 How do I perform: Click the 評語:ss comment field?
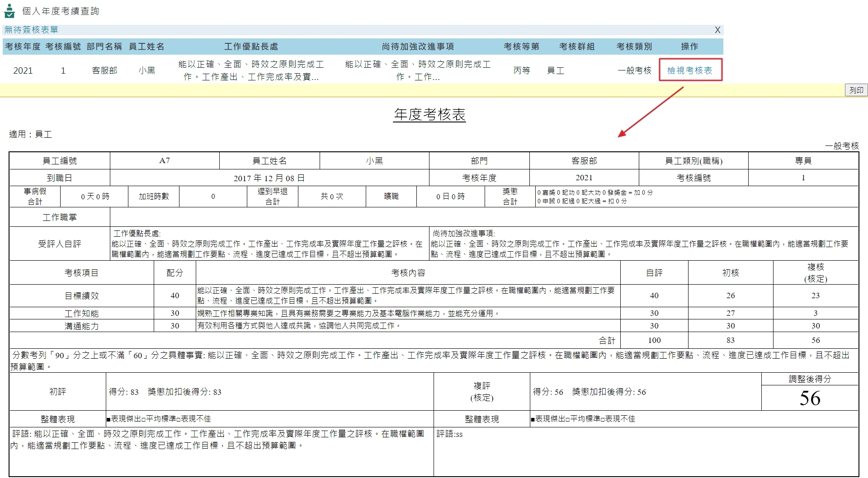[449, 435]
